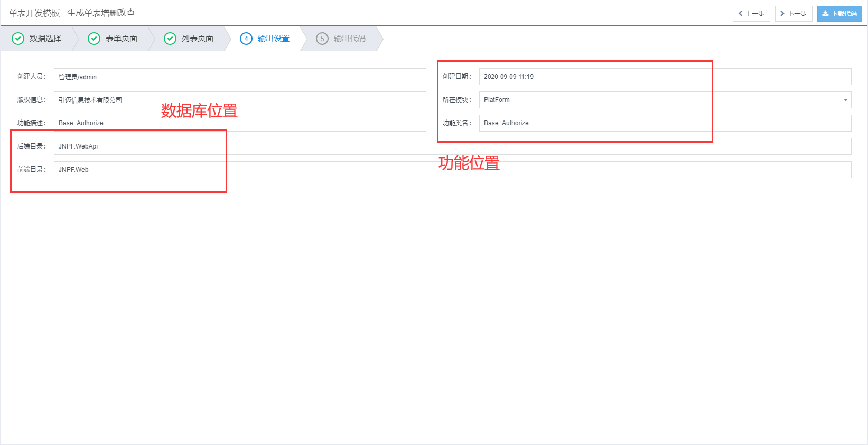Click the 上一步 button

(751, 14)
